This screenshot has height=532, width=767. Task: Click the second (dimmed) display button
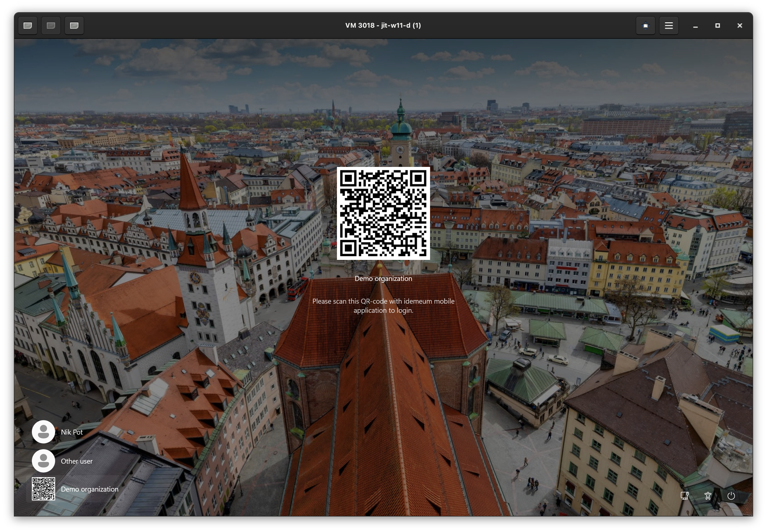51,26
